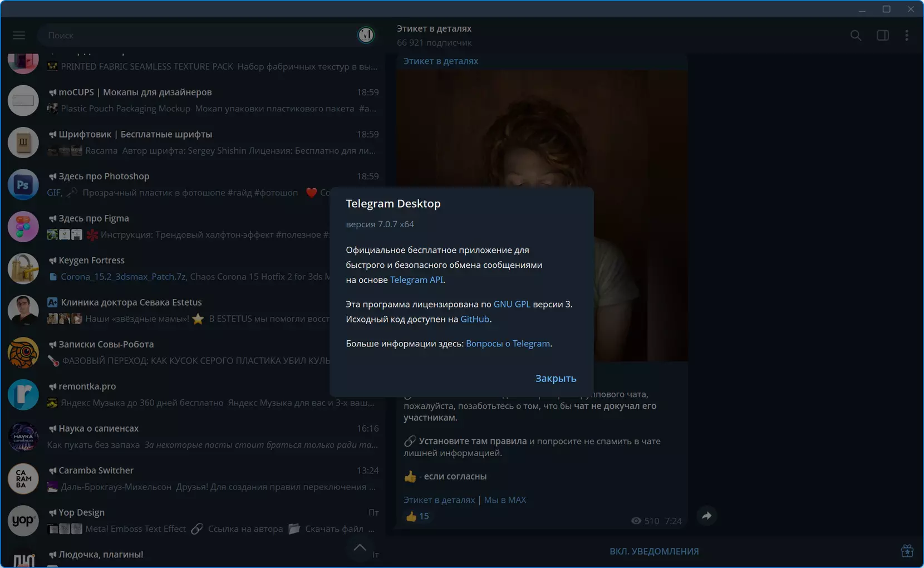Click the Keygen Fortress padlock avatar
Screen dimensions: 924x568
(x=23, y=268)
